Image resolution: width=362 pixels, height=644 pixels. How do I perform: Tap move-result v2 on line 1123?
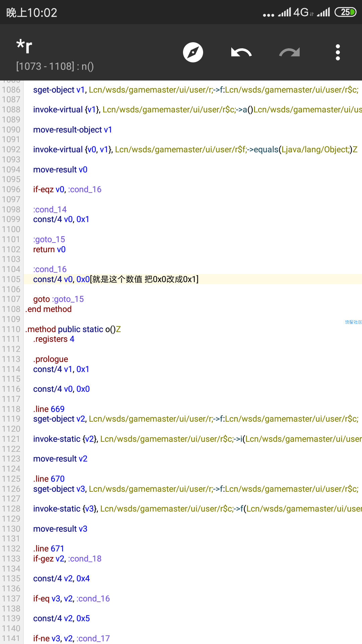click(60, 459)
